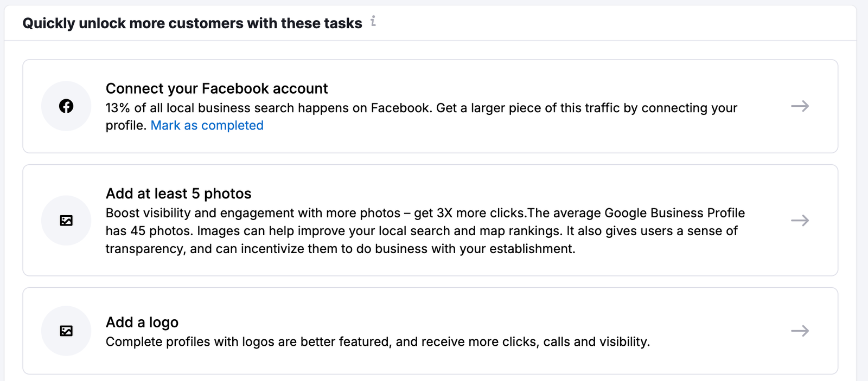Click the Quickly unlock more customers heading
Image resolution: width=868 pixels, height=381 pixels.
(192, 23)
